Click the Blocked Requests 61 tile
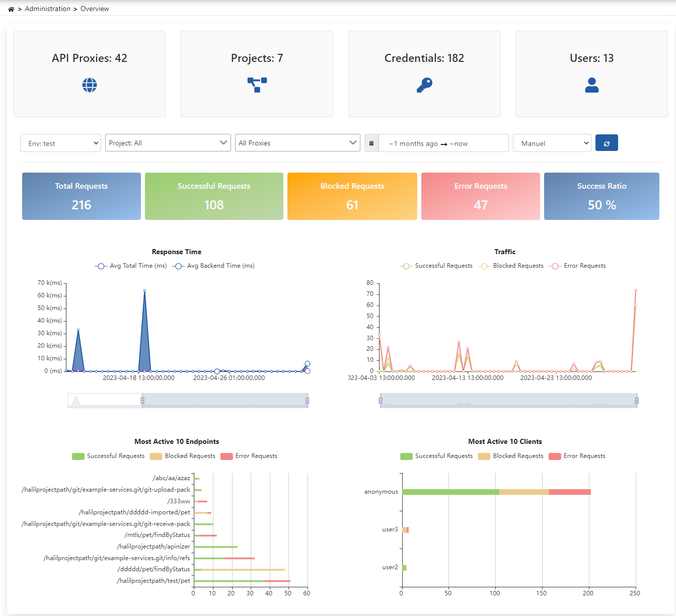The width and height of the screenshot is (676, 616). click(x=352, y=196)
